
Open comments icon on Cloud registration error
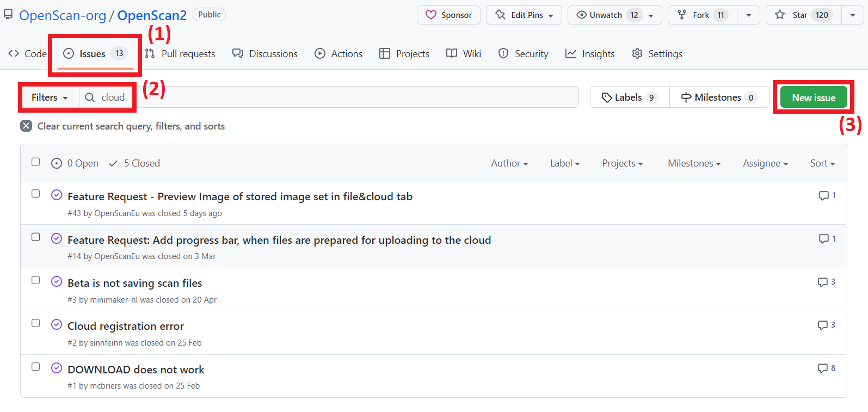pyautogui.click(x=827, y=325)
